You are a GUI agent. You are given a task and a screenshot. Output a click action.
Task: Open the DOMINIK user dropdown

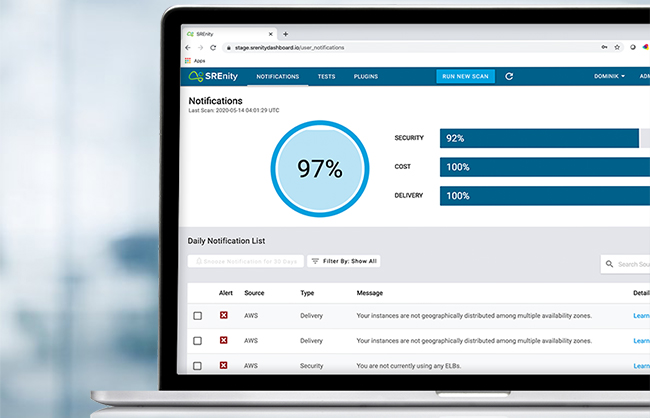pos(608,76)
